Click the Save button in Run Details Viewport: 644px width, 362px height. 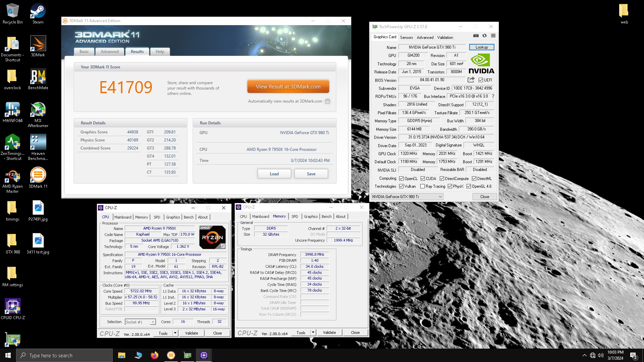tap(311, 174)
